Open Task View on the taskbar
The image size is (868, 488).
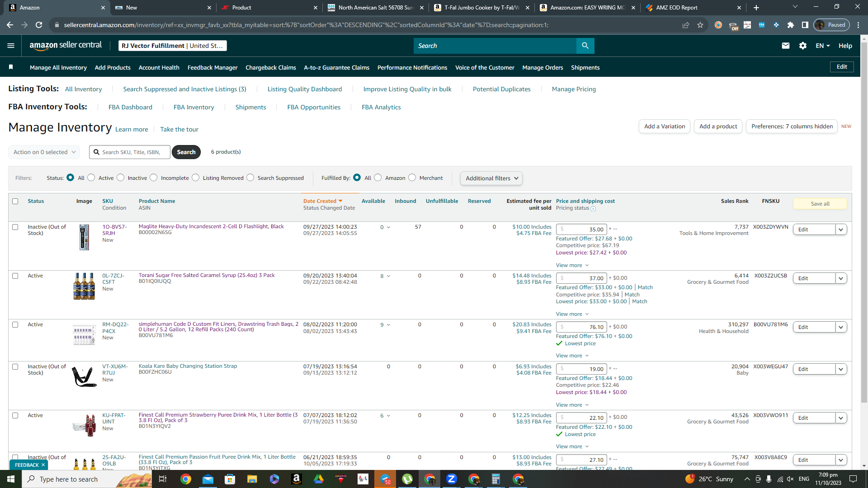click(x=163, y=479)
